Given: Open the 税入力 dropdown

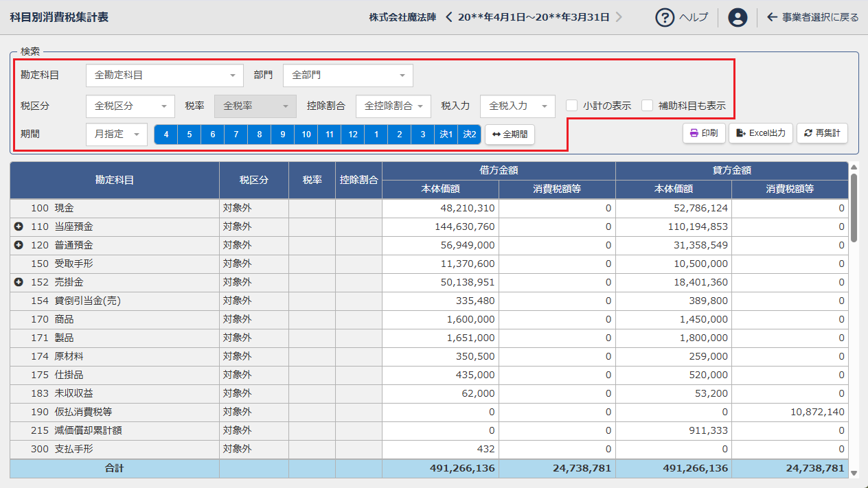Looking at the screenshot, I should coord(518,106).
